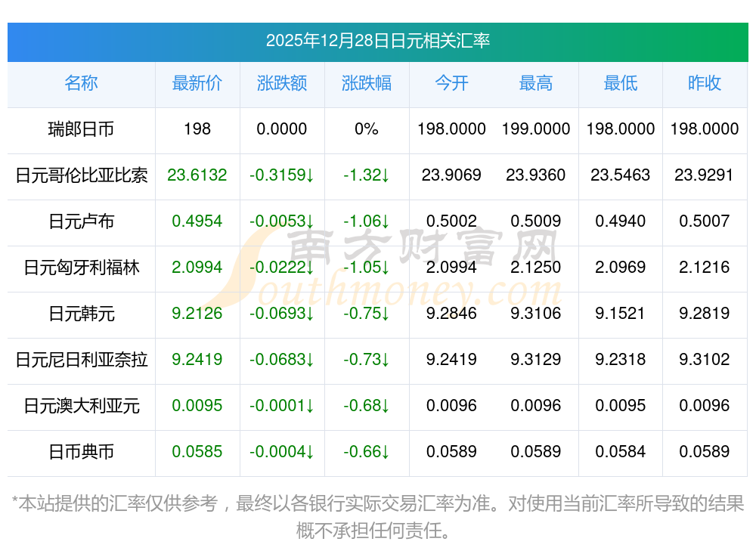Click the low value 0.0584
756x554 pixels.
coord(621,452)
